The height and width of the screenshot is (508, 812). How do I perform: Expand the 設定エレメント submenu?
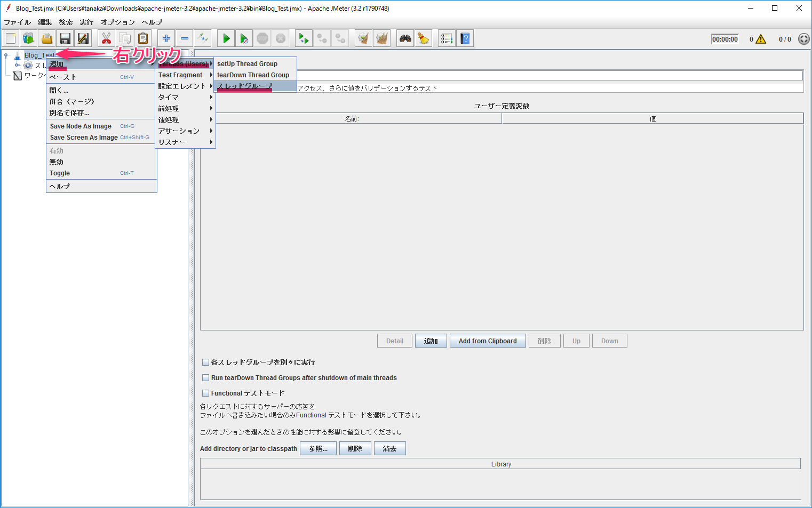[185, 86]
